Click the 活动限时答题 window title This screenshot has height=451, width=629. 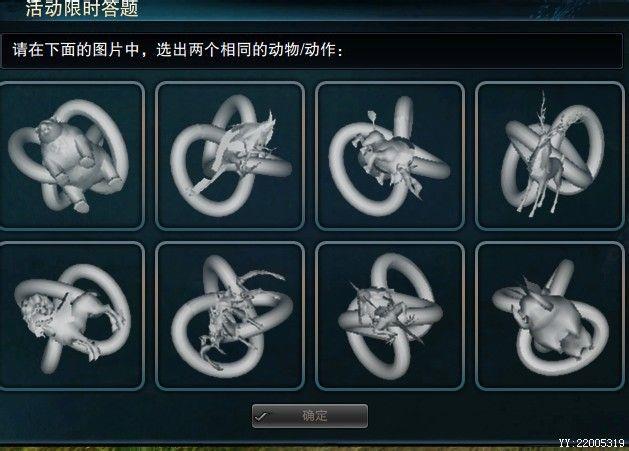[82, 8]
